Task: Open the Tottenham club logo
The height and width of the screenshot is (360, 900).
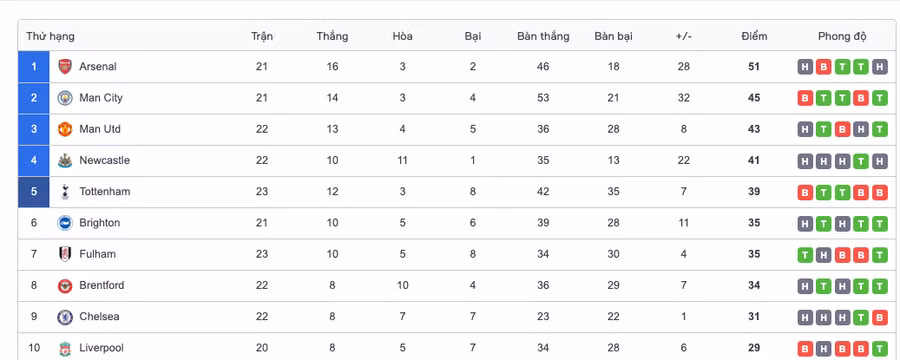Action: pyautogui.click(x=65, y=192)
